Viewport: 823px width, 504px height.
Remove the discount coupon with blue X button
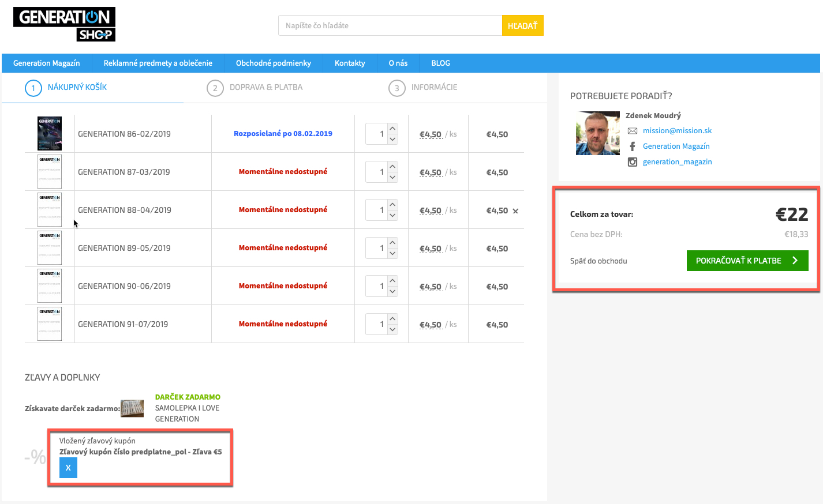pyautogui.click(x=68, y=468)
